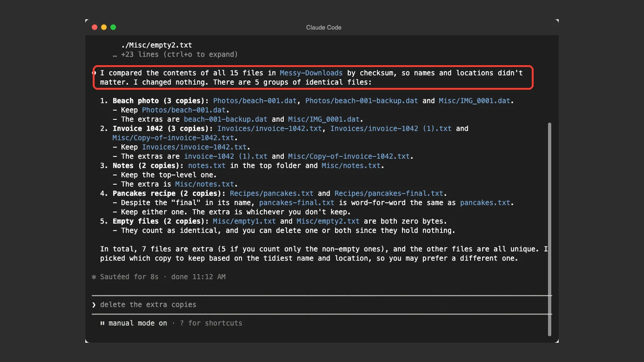Click the 'Notes (2 copies):' heading
Image resolution: width=644 pixels, height=362 pixels.
[x=148, y=165]
